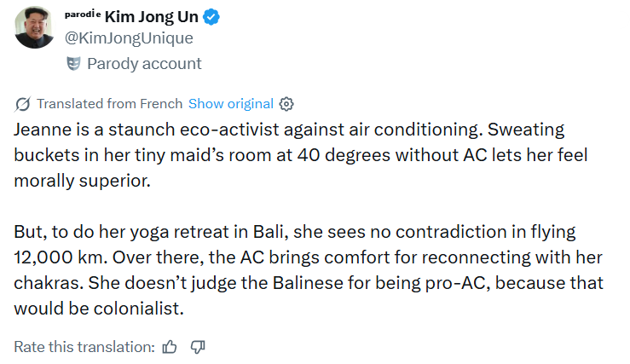Show original French post text
The width and height of the screenshot is (630, 364).
(231, 104)
